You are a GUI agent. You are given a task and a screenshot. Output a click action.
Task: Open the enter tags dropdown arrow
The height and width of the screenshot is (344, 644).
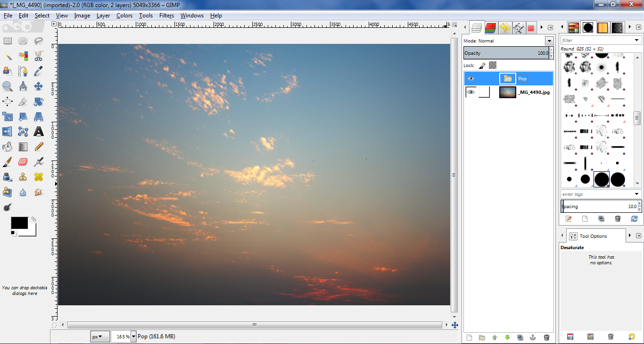(x=637, y=194)
